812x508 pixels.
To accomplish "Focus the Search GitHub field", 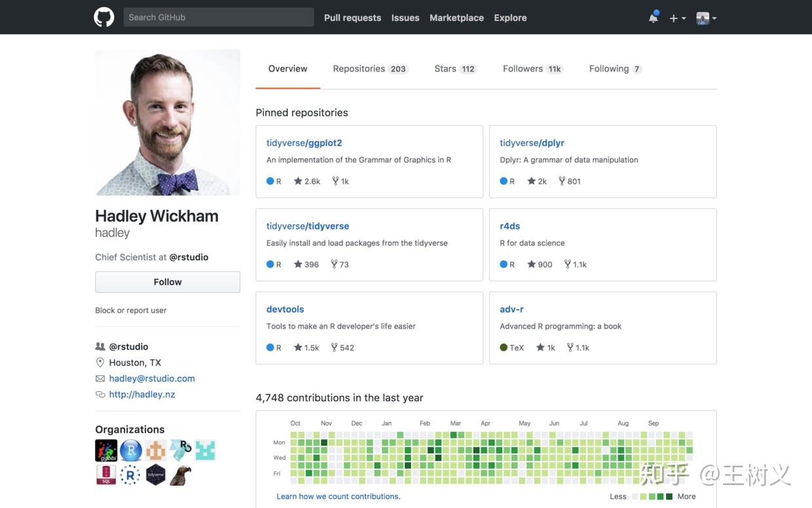I will point(219,17).
